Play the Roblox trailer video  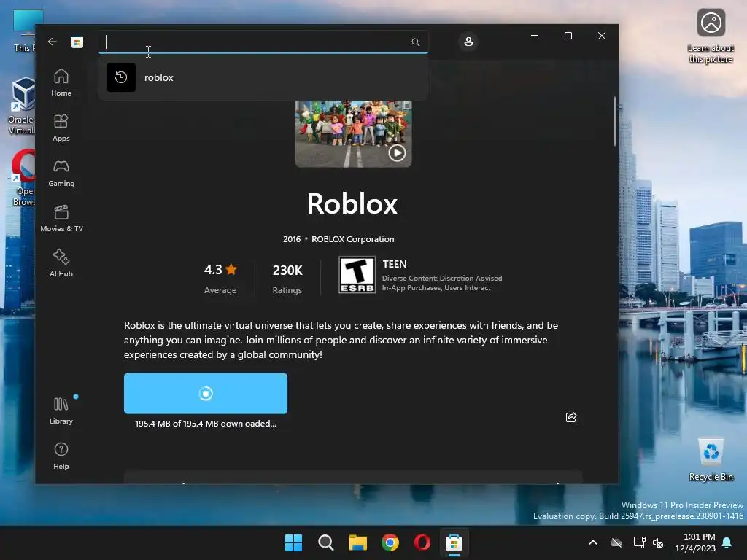pyautogui.click(x=397, y=153)
